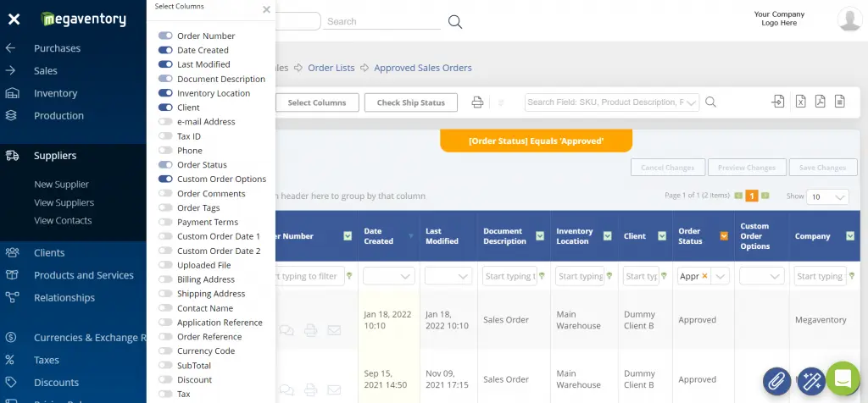868x403 pixels.
Task: Toggle the Custom Order Options column switch
Action: [165, 179]
